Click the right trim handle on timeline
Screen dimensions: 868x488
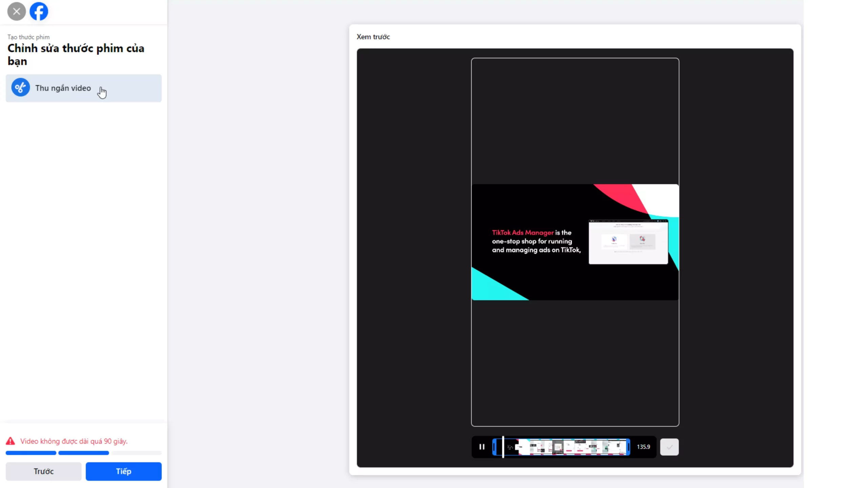628,447
